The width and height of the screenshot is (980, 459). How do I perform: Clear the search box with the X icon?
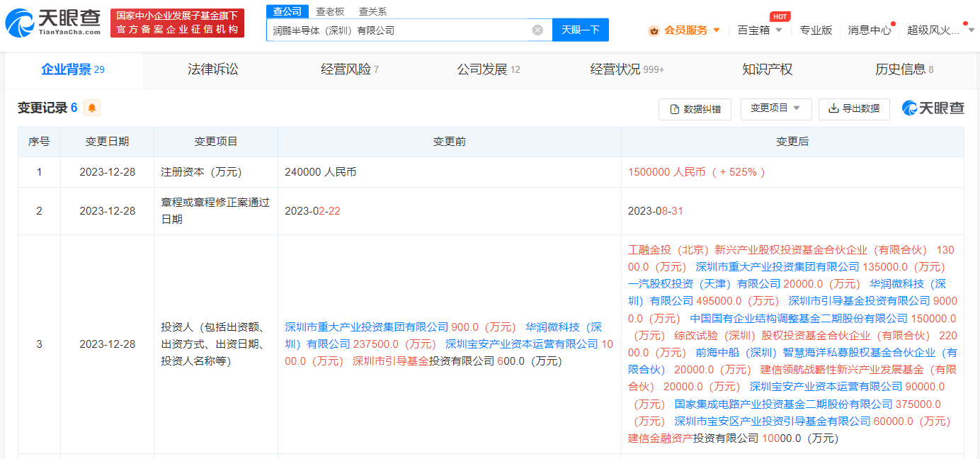point(537,30)
